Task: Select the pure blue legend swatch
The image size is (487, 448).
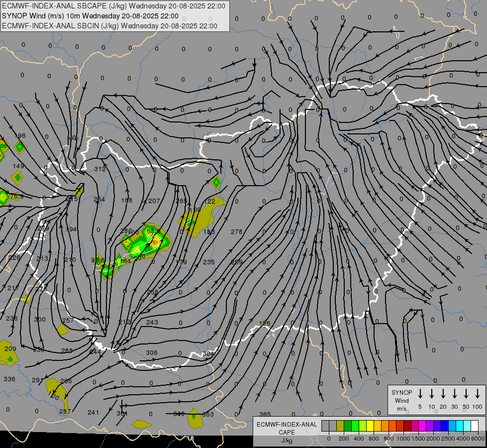Action: [444, 426]
